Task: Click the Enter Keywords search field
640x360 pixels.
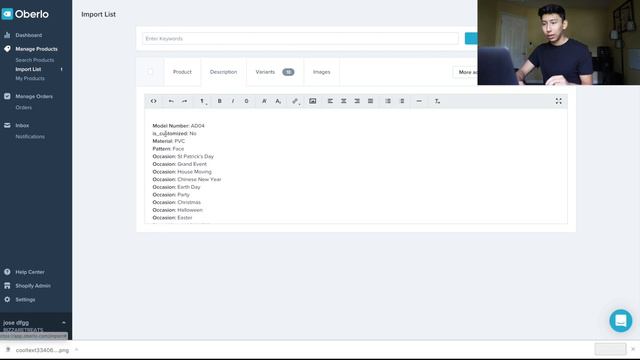Action: [300, 38]
